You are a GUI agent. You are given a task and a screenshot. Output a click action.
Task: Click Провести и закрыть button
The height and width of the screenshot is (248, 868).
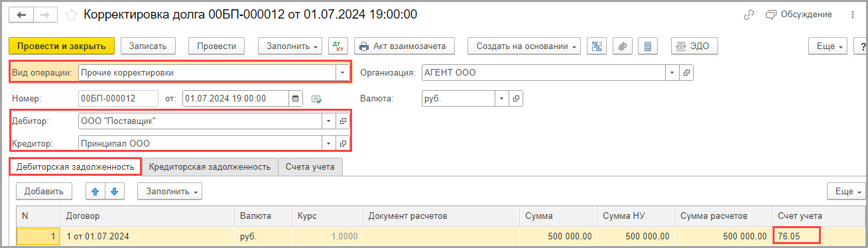tap(62, 46)
